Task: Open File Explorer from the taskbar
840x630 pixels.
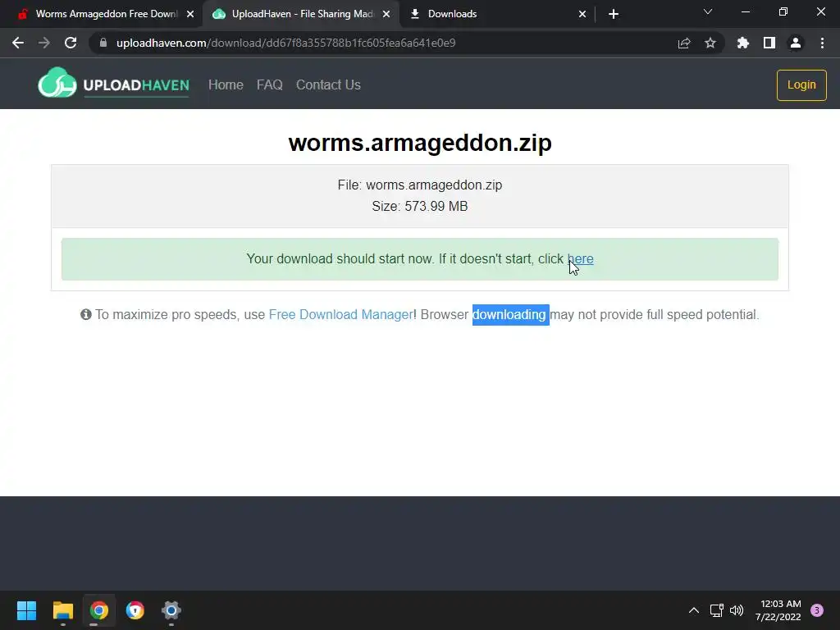Action: click(x=62, y=610)
